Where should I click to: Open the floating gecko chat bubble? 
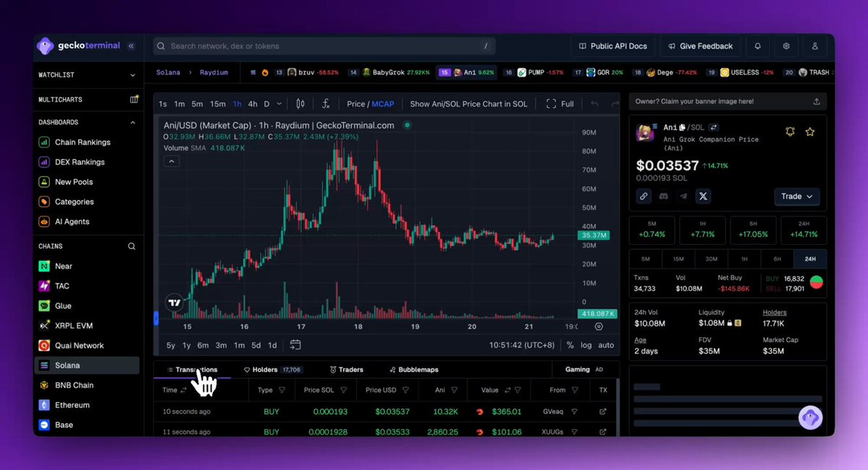[x=810, y=417]
